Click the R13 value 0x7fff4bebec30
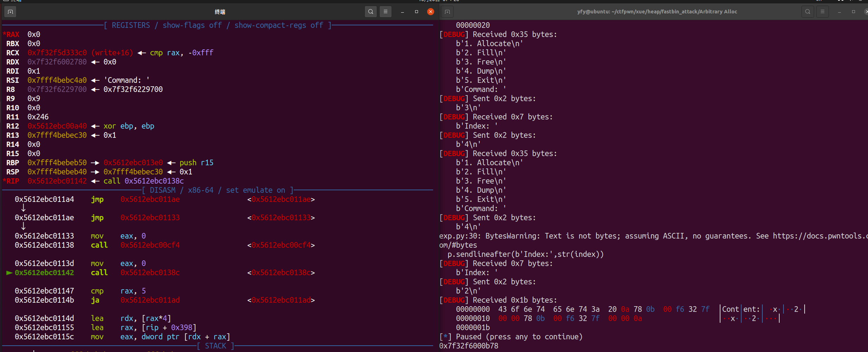 click(x=57, y=135)
